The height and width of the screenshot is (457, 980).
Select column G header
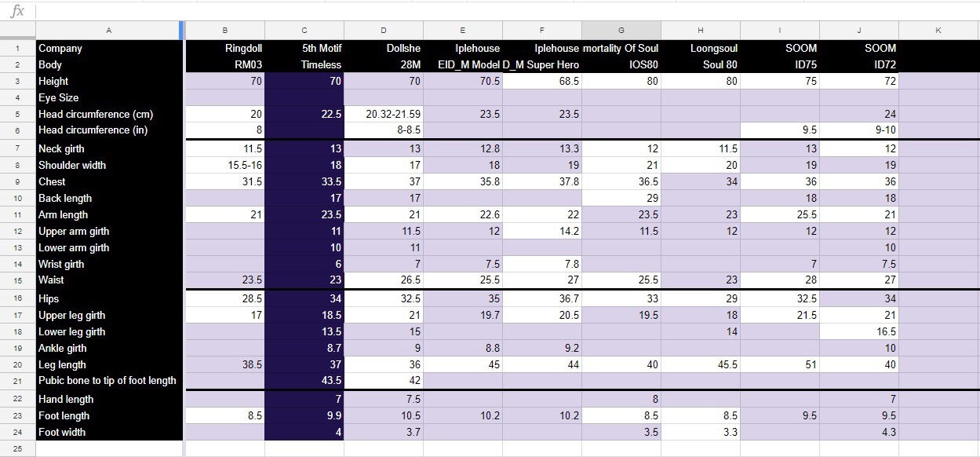(x=621, y=31)
